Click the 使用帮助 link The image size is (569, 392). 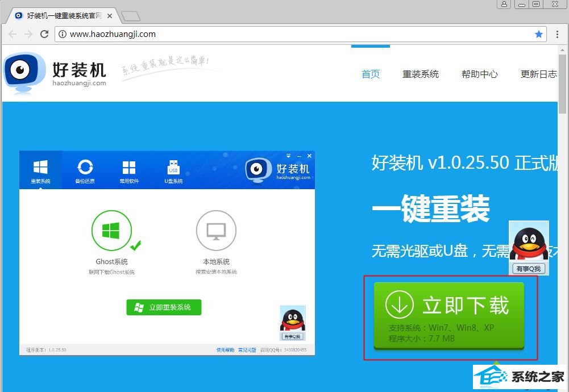tap(225, 350)
